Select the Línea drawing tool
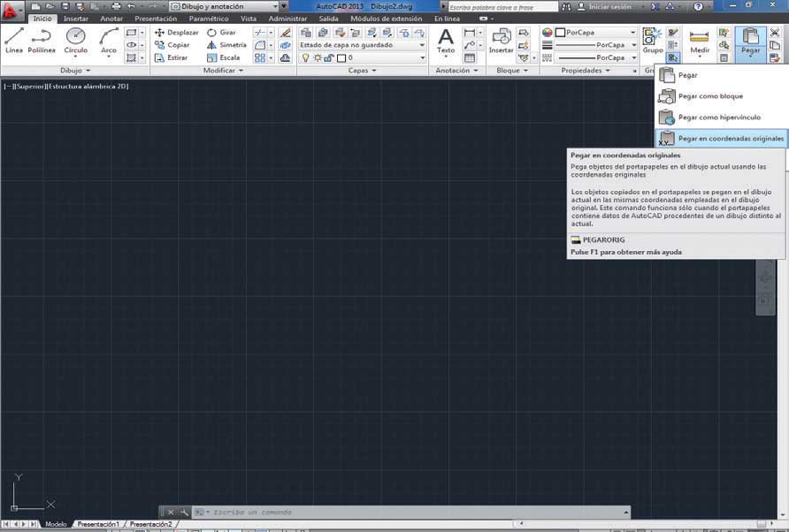The width and height of the screenshot is (789, 532). click(x=14, y=41)
